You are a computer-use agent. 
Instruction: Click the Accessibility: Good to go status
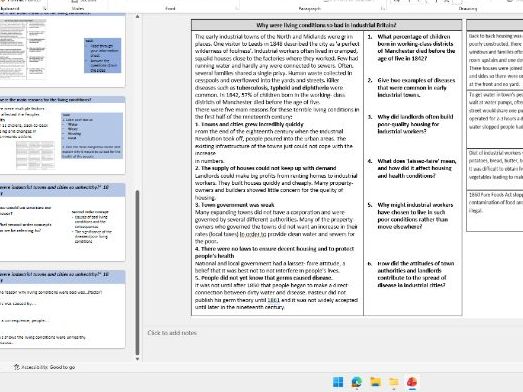44,367
